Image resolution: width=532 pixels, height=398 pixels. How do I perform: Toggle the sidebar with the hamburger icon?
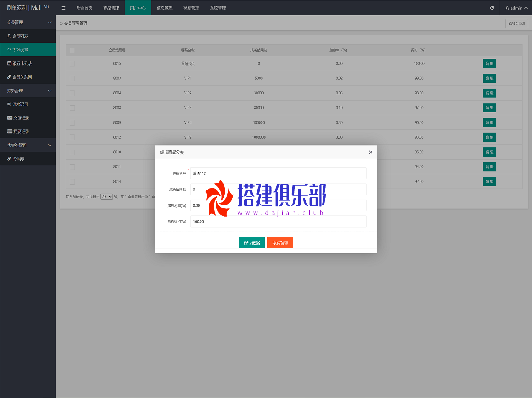[64, 8]
